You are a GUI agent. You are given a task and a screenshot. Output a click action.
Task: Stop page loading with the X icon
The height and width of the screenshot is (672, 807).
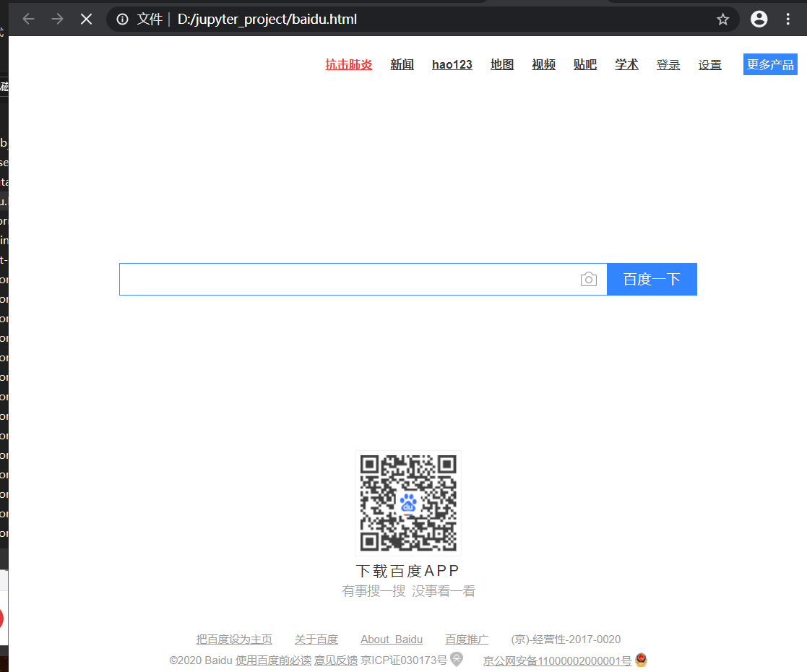pos(86,19)
